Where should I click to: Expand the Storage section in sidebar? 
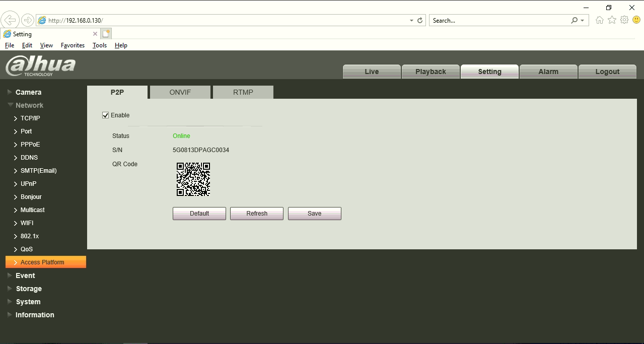pos(29,289)
